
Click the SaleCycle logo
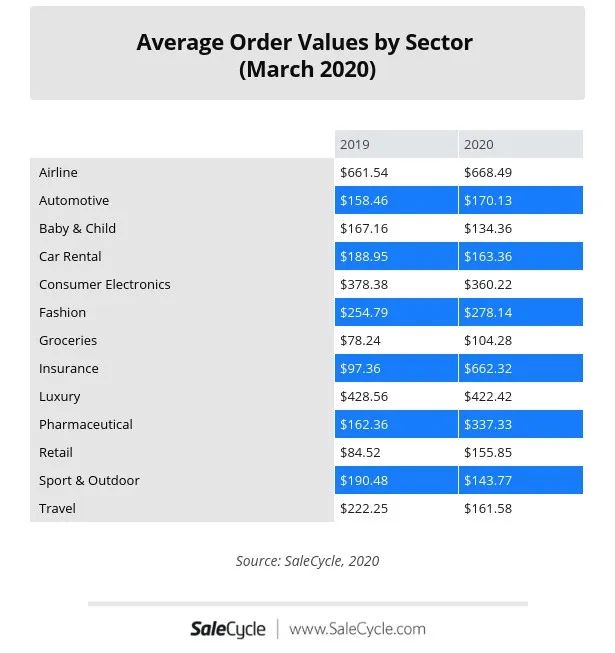click(x=228, y=629)
